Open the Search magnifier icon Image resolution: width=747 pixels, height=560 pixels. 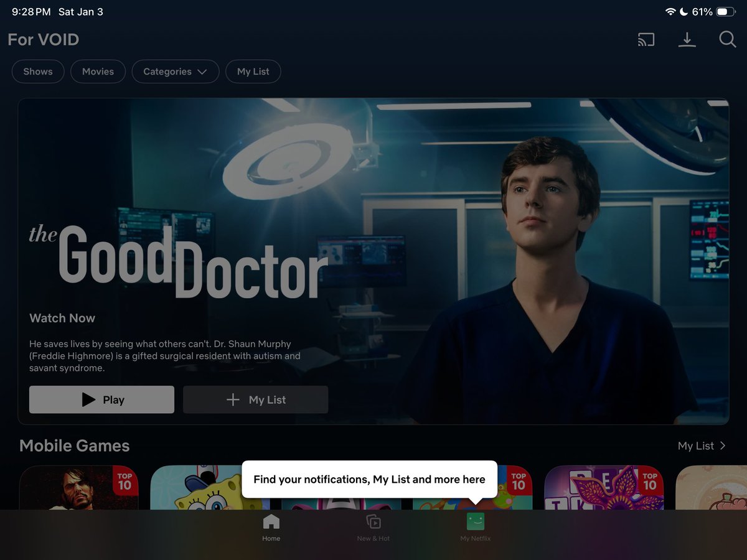728,40
